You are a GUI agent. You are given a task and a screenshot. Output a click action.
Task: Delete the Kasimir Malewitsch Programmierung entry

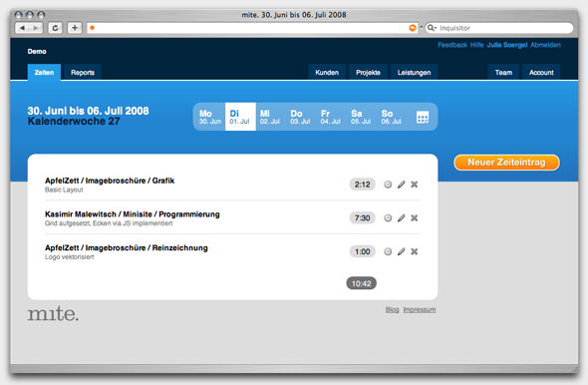click(x=414, y=218)
